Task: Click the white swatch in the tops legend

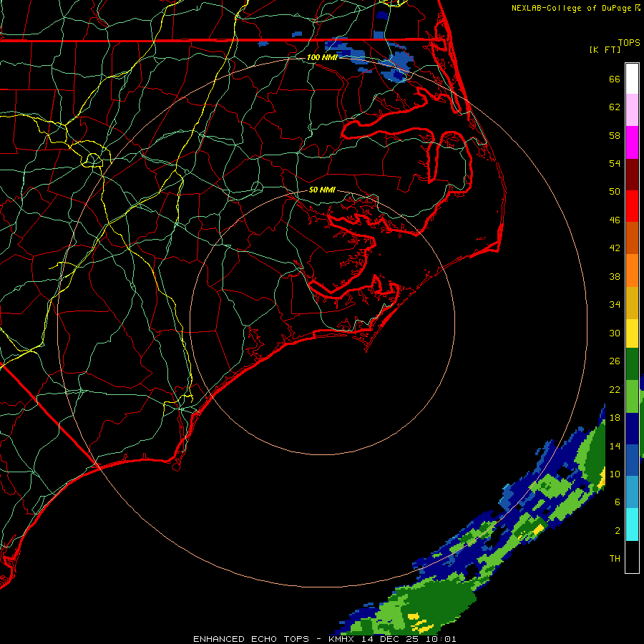Action: click(632, 79)
